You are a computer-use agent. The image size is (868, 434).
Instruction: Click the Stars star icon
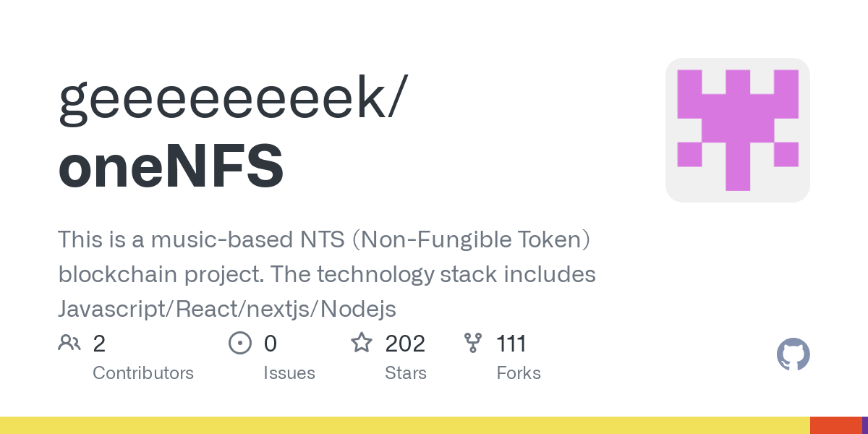pyautogui.click(x=361, y=342)
